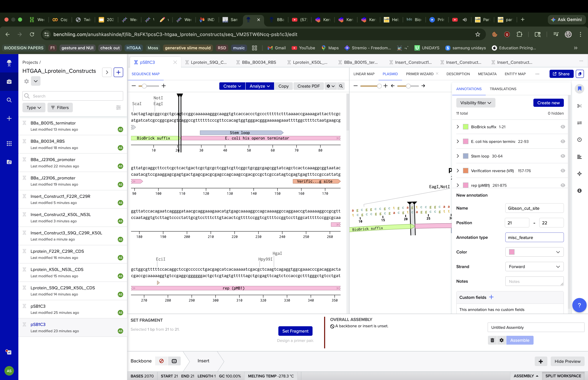Open the Projects briefcase sidebar icon
The image size is (588, 380).
(9, 81)
